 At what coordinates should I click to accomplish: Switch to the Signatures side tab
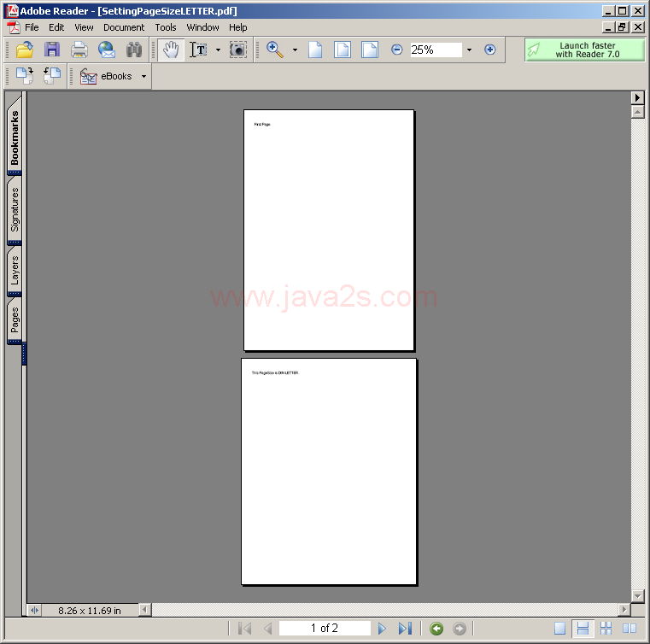point(15,210)
